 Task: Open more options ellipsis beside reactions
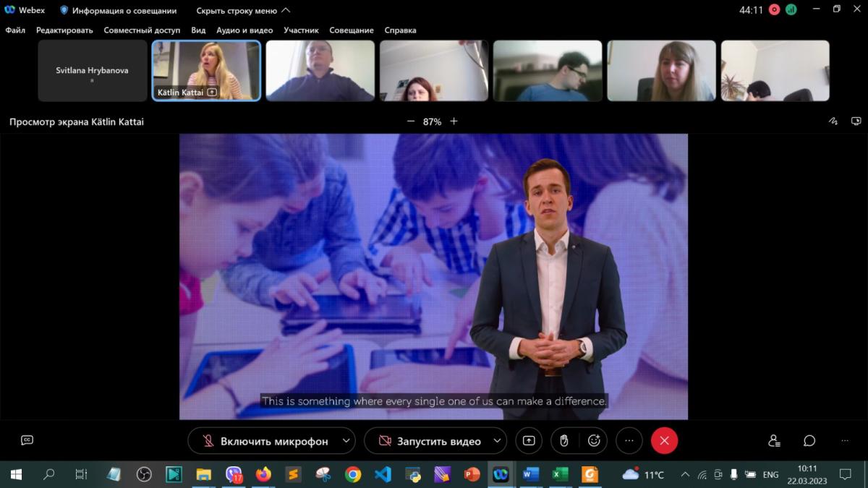pos(629,441)
